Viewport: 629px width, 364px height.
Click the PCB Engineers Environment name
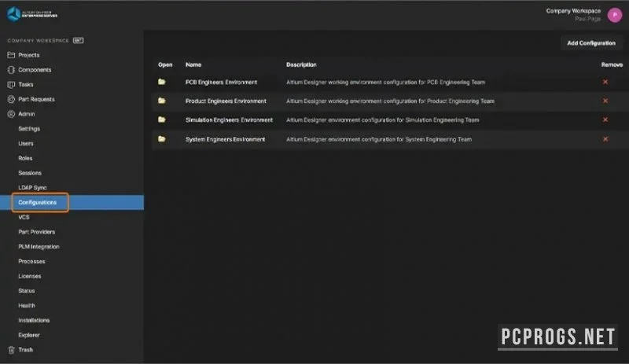[221, 82]
